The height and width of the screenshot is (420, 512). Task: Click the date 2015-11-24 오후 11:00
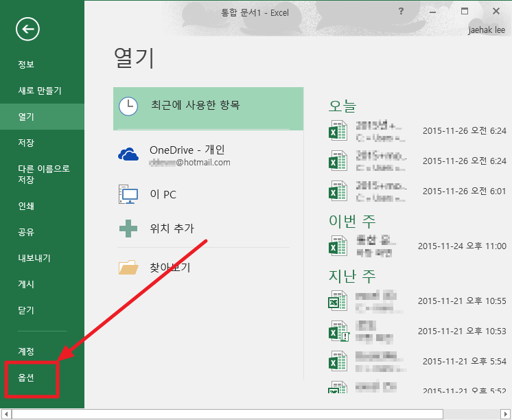[462, 246]
